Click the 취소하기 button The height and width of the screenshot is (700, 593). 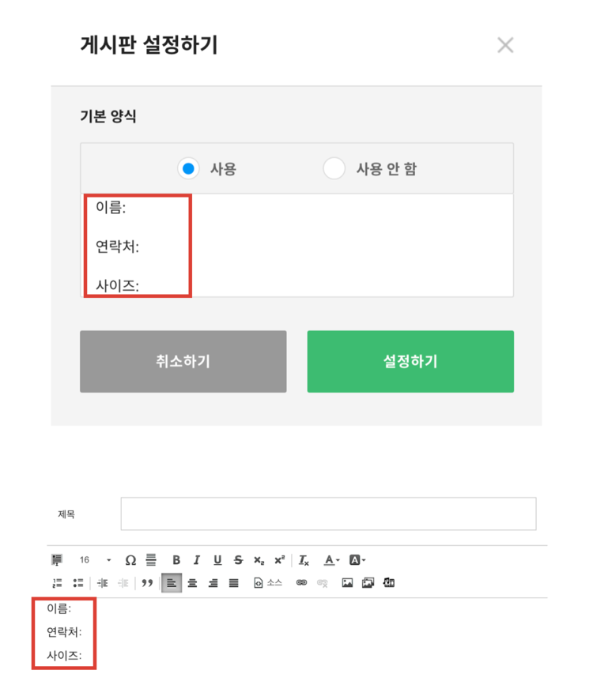pos(183,362)
